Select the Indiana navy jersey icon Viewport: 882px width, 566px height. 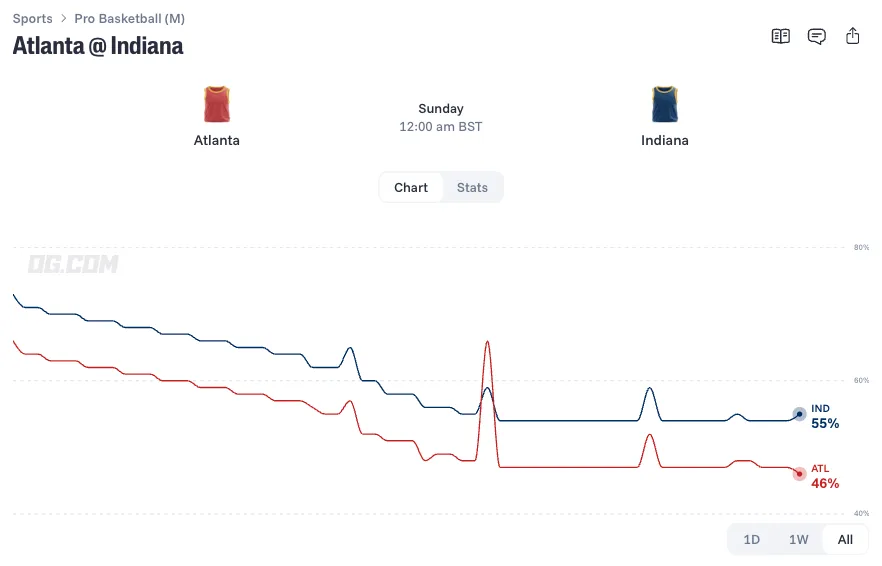(x=664, y=105)
